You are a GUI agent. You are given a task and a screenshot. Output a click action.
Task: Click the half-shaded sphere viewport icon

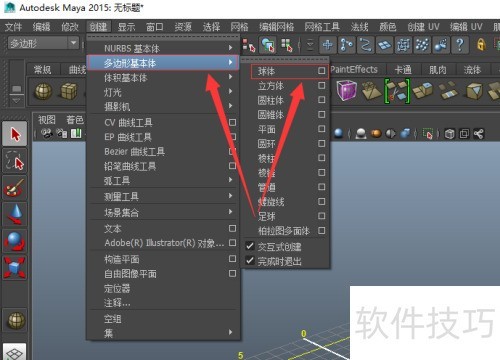[391, 134]
